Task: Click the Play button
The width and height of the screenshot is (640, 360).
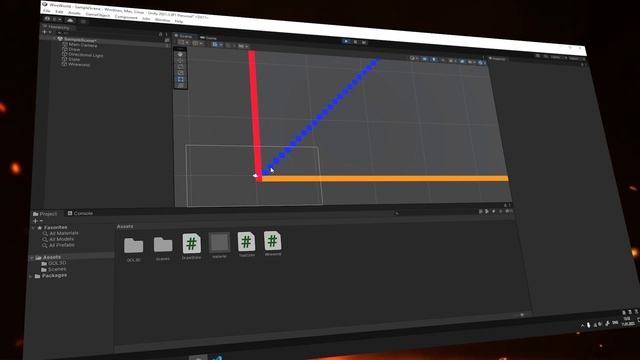Action: click(x=347, y=41)
